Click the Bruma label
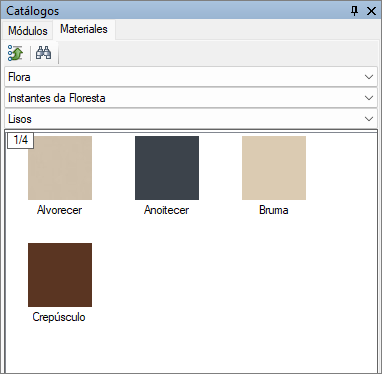 pos(274,210)
